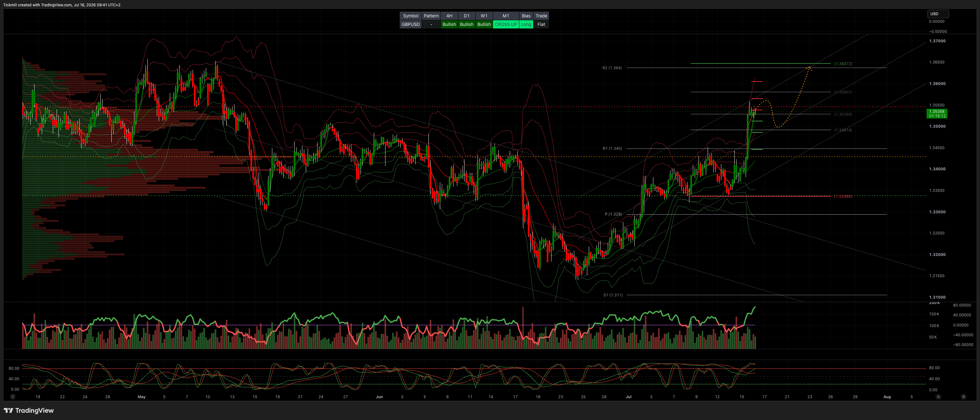Click the 1.36000 price axis label
980x420 pixels.
click(937, 84)
